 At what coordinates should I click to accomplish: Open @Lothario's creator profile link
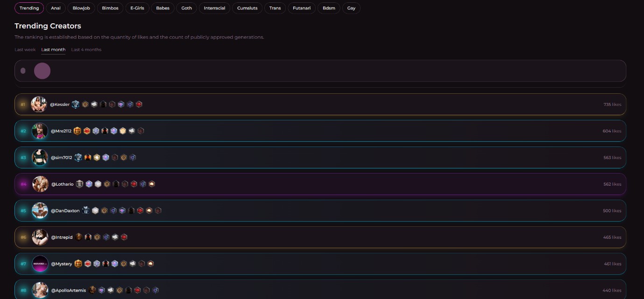click(63, 184)
